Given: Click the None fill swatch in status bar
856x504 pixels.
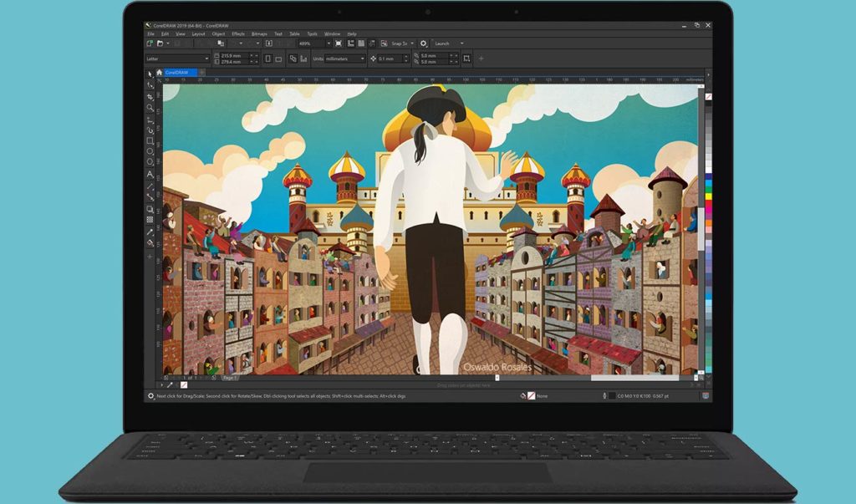Looking at the screenshot, I should tap(531, 395).
